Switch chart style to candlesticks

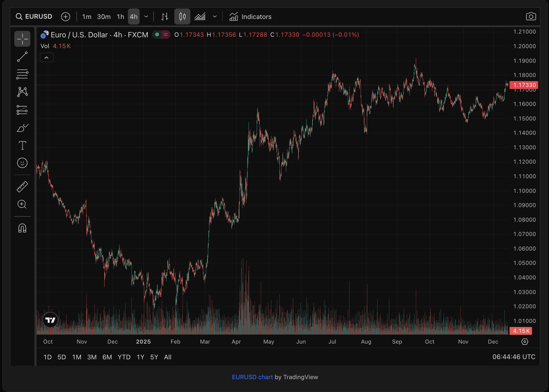tap(182, 16)
